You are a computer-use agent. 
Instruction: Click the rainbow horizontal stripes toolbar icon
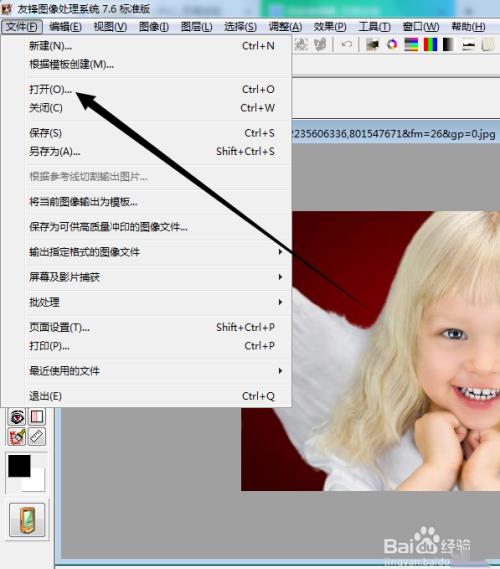coord(411,45)
